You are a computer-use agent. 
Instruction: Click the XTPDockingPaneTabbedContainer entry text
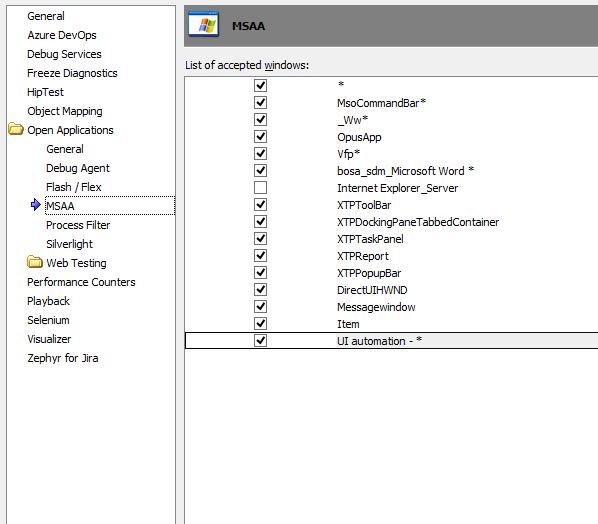tap(418, 222)
